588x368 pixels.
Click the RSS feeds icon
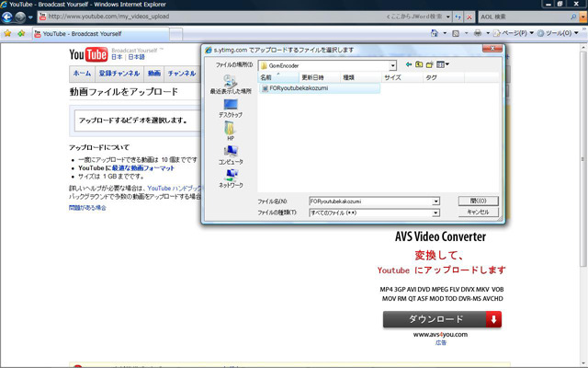[456, 33]
